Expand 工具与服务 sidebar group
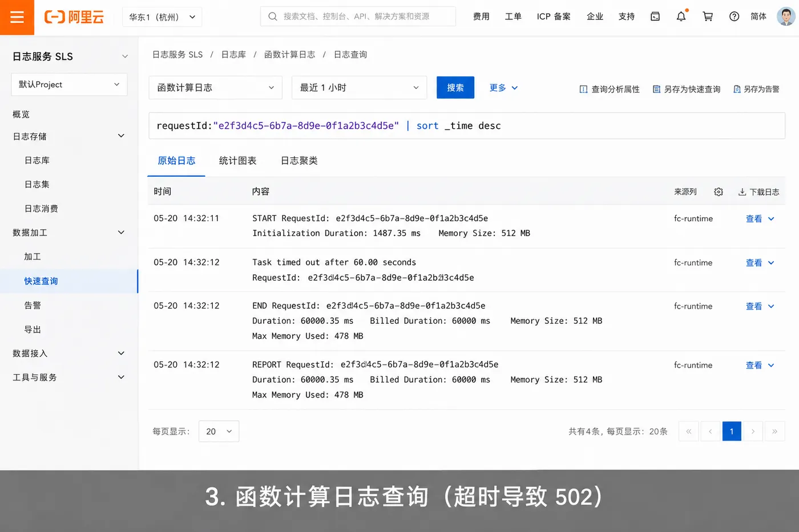799x532 pixels. point(121,377)
